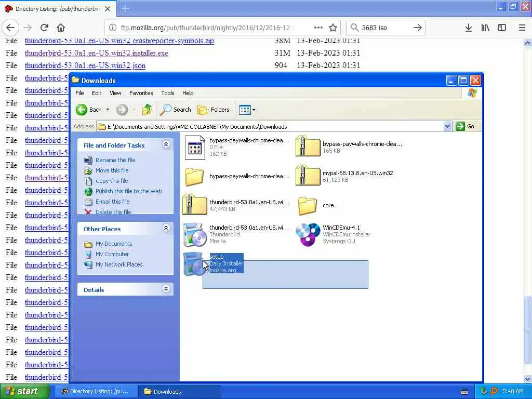Toggle the Folders tree pane
This screenshot has height=399, width=532.
tap(214, 110)
